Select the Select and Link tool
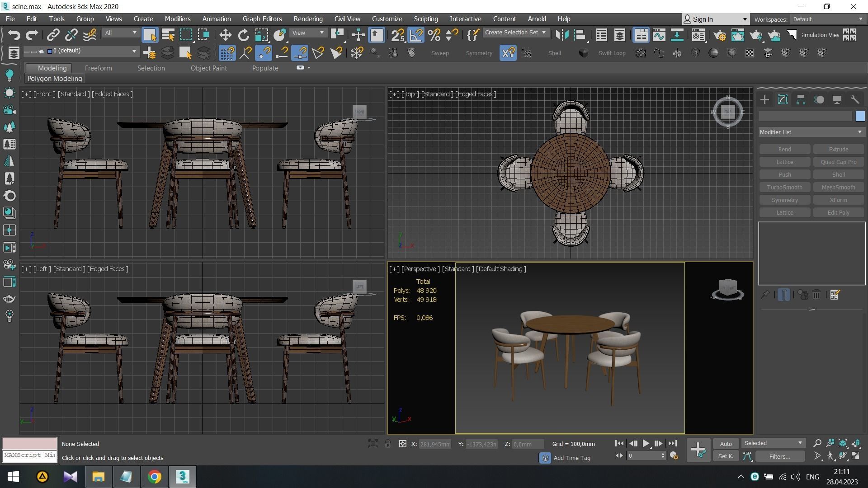 pyautogui.click(x=53, y=35)
